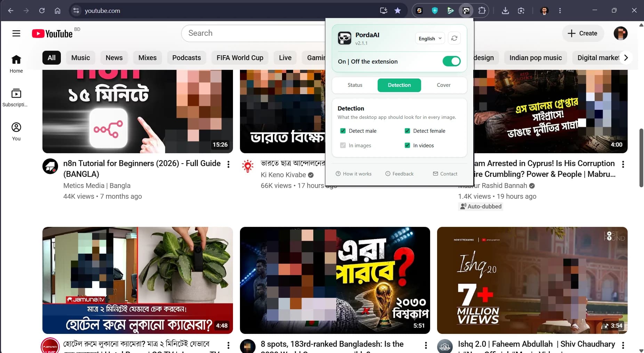This screenshot has width=644, height=353.
Task: Open the browser Extensions puzzle icon
Action: [x=482, y=11]
